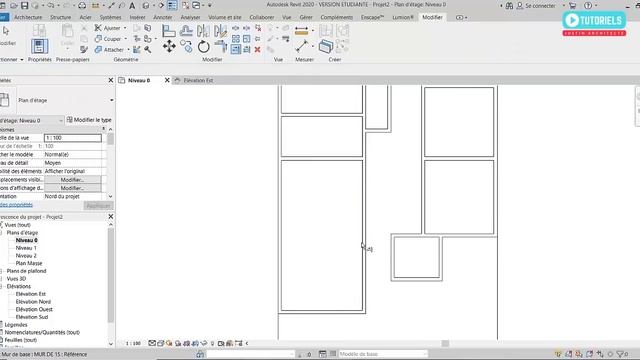Click the binoculars search icon in title bar
The height and width of the screenshot is (360, 640).
point(509,6)
